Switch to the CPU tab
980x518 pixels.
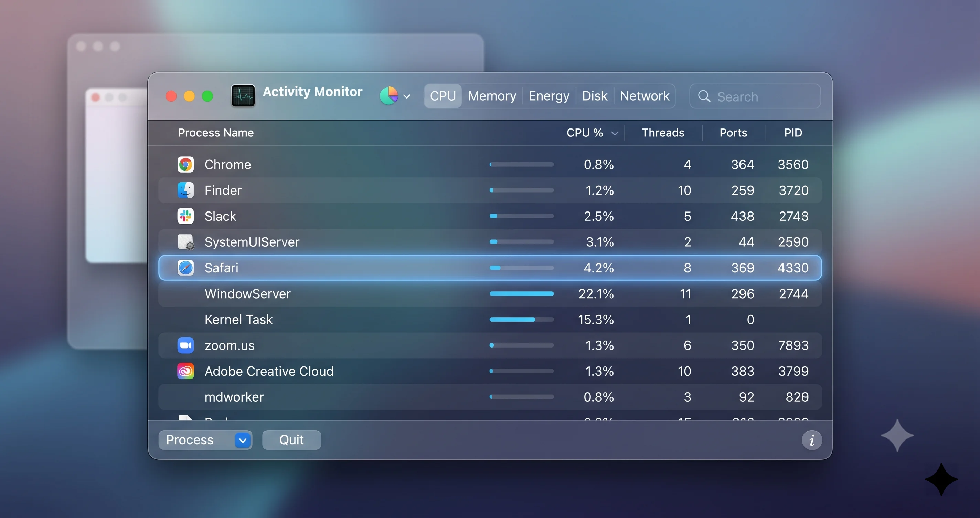click(x=443, y=96)
